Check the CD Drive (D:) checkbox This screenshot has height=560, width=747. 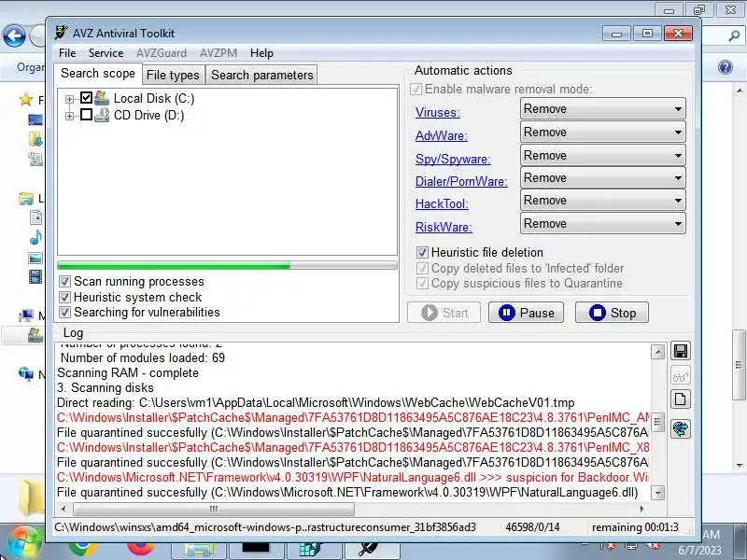[86, 115]
